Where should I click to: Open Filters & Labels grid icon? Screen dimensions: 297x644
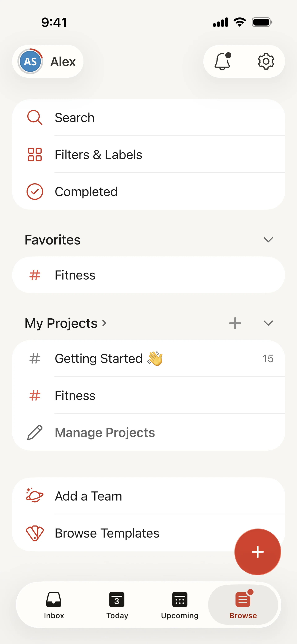click(35, 154)
